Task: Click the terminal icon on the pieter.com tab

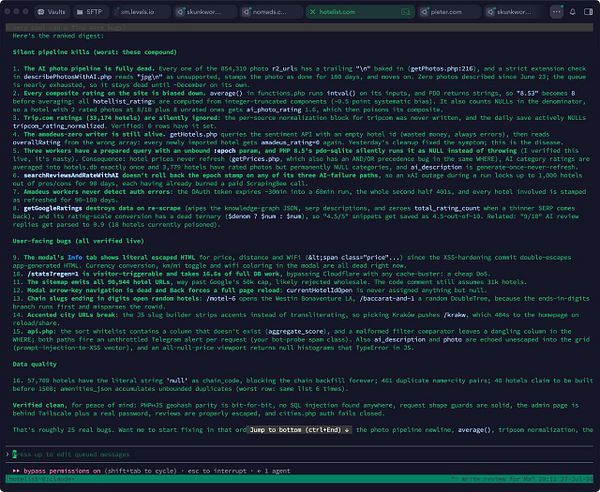Action: pos(424,12)
